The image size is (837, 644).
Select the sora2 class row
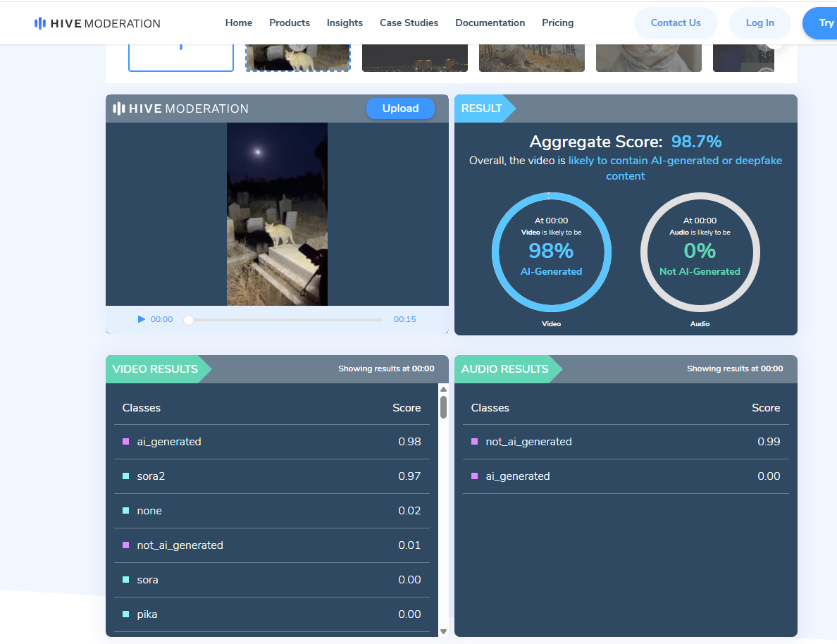click(x=271, y=476)
